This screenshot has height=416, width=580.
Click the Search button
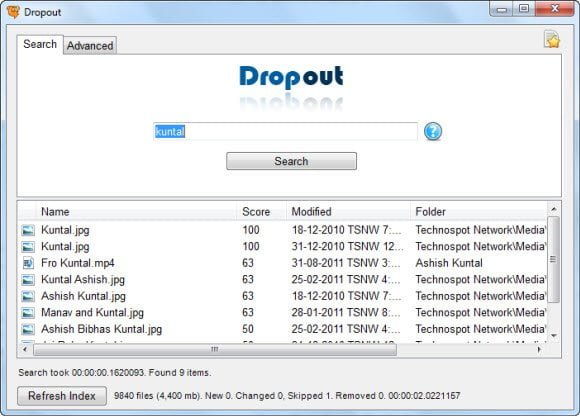coord(291,161)
